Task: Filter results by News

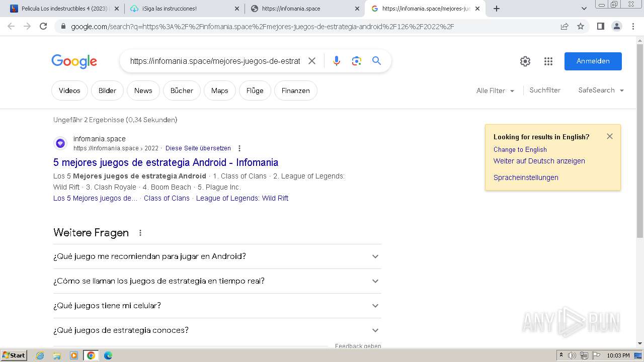Action: pyautogui.click(x=143, y=90)
